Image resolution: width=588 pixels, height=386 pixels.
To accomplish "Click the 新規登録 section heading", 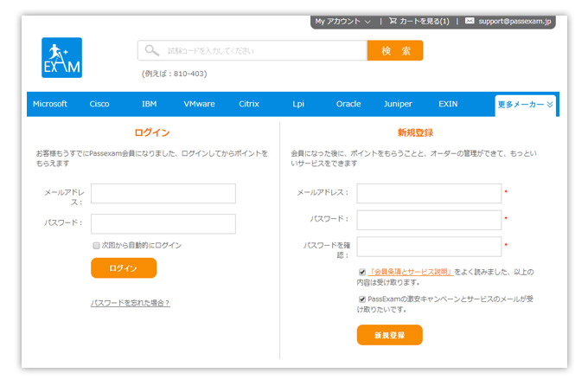I will [x=415, y=132].
